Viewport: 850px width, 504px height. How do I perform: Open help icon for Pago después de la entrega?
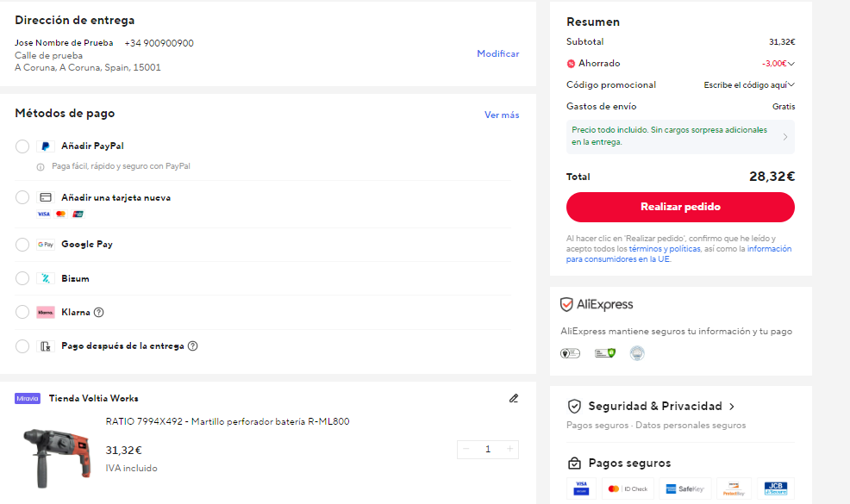(x=192, y=345)
